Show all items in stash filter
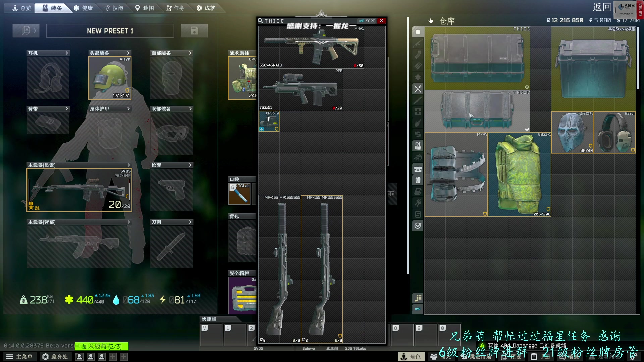This screenshot has height=362, width=644. (x=418, y=32)
